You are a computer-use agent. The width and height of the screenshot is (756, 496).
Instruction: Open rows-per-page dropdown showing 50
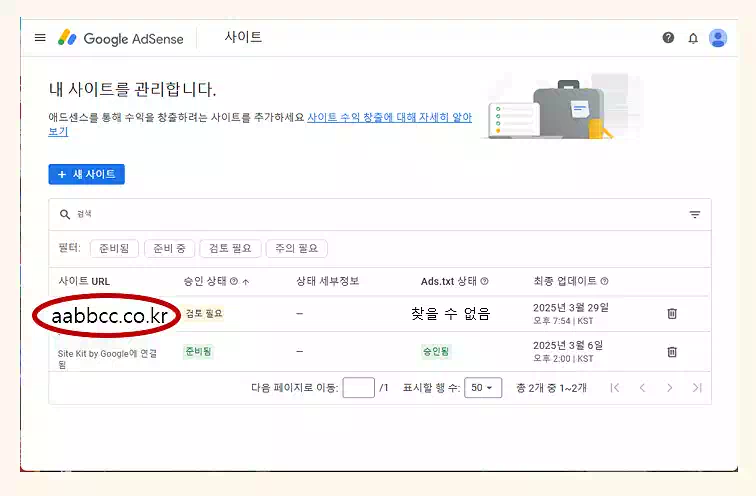483,388
